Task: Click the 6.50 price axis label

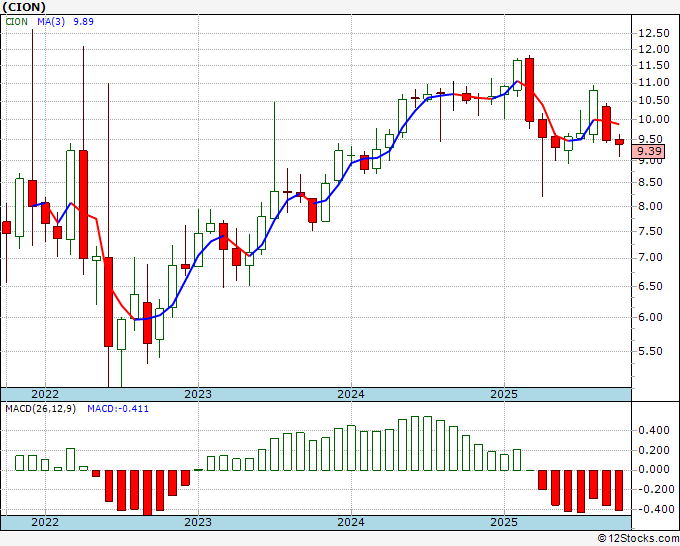Action: click(x=651, y=287)
